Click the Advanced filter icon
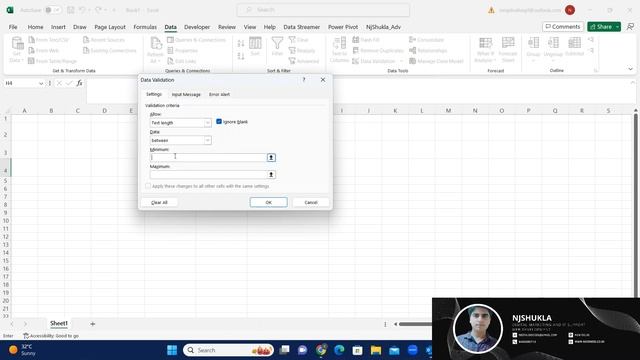 click(292, 61)
